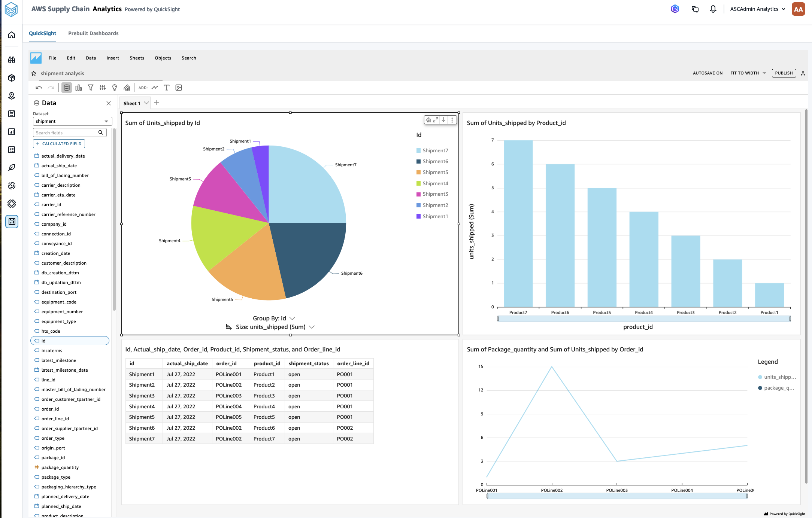The width and height of the screenshot is (812, 518).
Task: Open the shipment dataset dropdown
Action: (72, 121)
